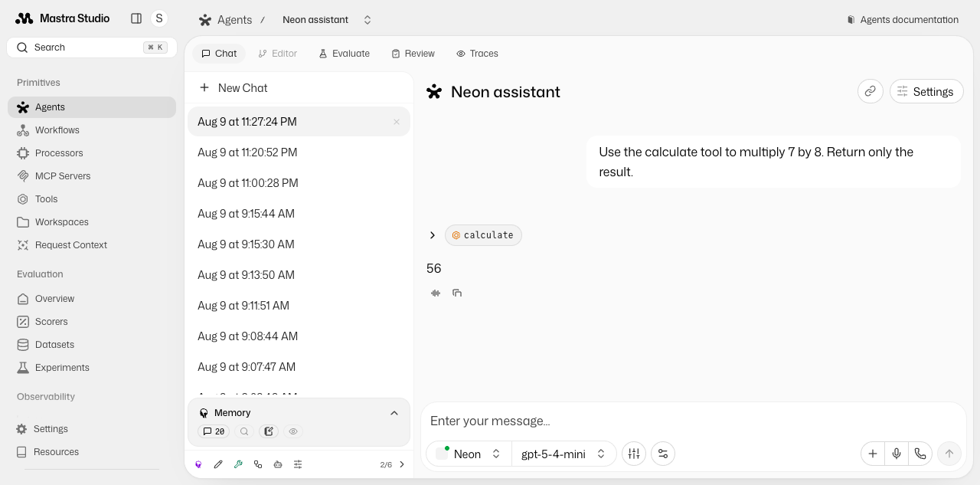Image resolution: width=980 pixels, height=485 pixels.
Task: Open the request options toggle icon
Action: (663, 454)
